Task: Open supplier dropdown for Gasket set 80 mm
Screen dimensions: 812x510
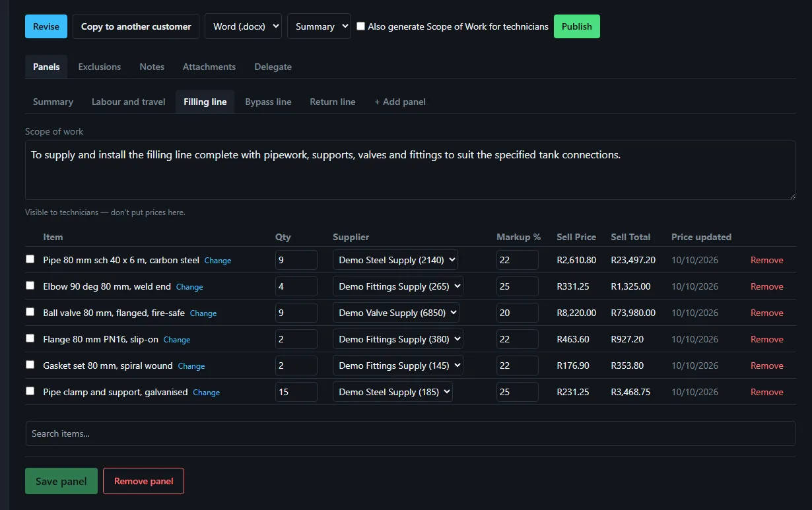Action: pos(398,366)
